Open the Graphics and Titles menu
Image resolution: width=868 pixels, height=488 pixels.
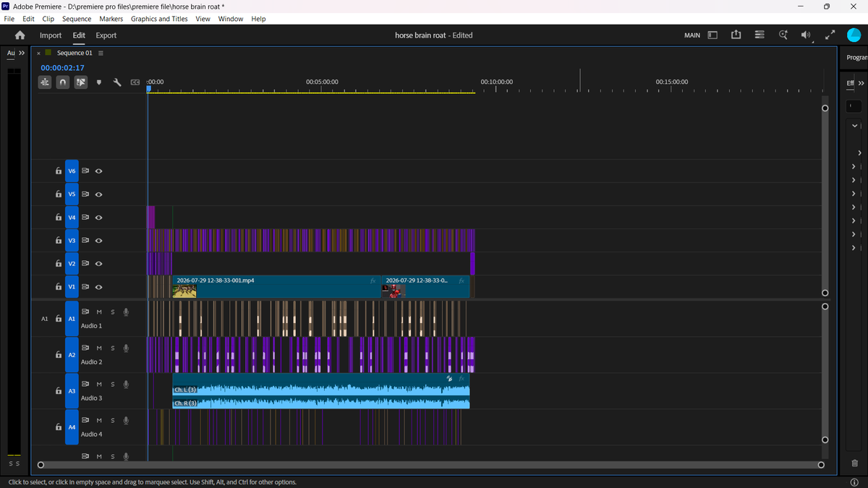tap(159, 19)
